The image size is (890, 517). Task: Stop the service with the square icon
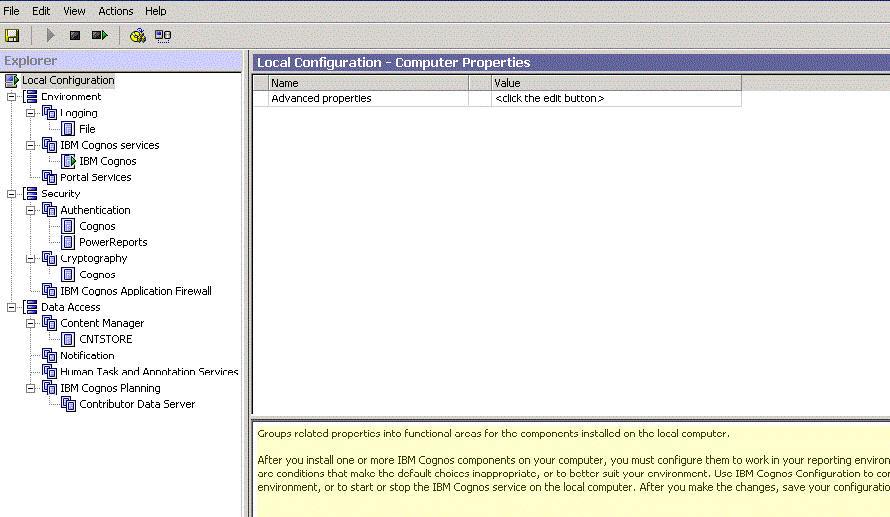(74, 35)
